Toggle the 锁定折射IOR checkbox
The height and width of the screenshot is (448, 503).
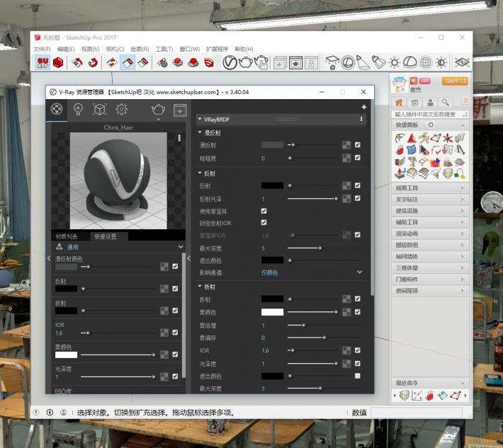[x=264, y=222]
